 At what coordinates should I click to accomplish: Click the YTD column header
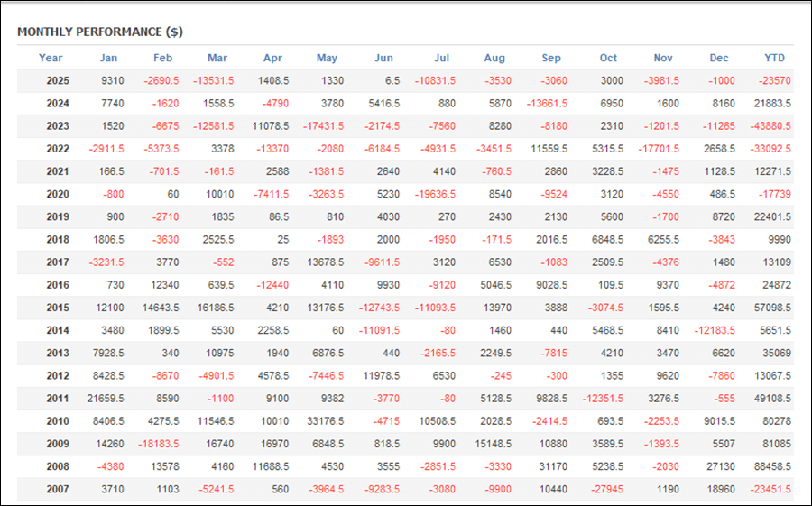click(774, 58)
